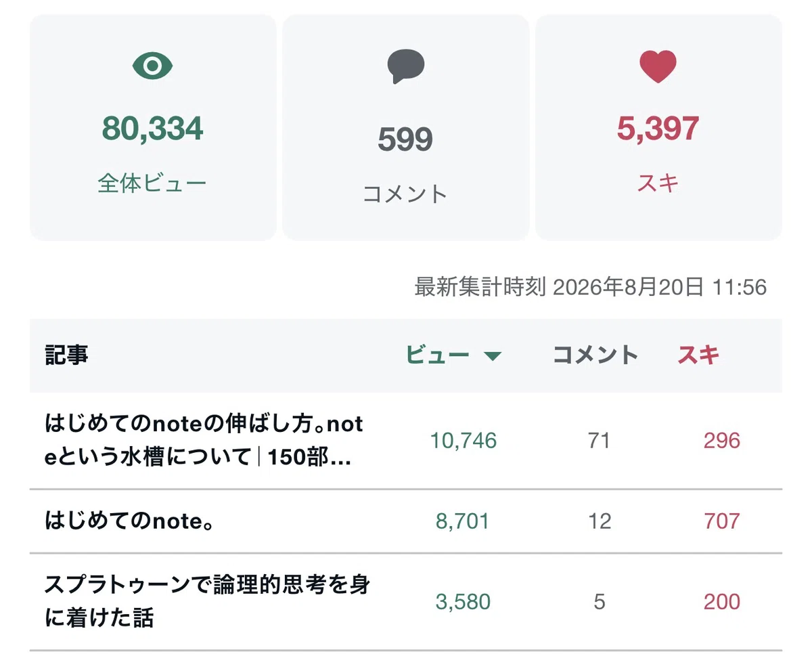Click the red heart likes icon
The height and width of the screenshot is (654, 812).
click(658, 66)
